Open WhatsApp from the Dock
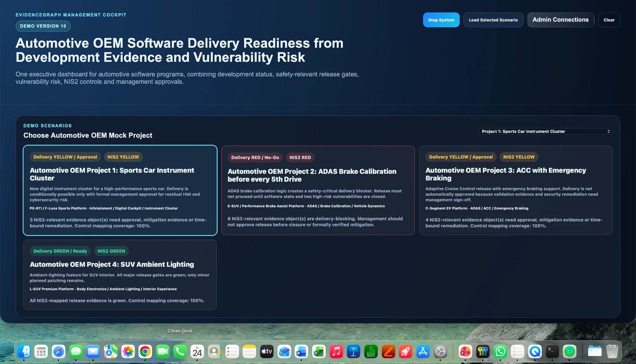This screenshot has height=364, width=636. click(500, 352)
